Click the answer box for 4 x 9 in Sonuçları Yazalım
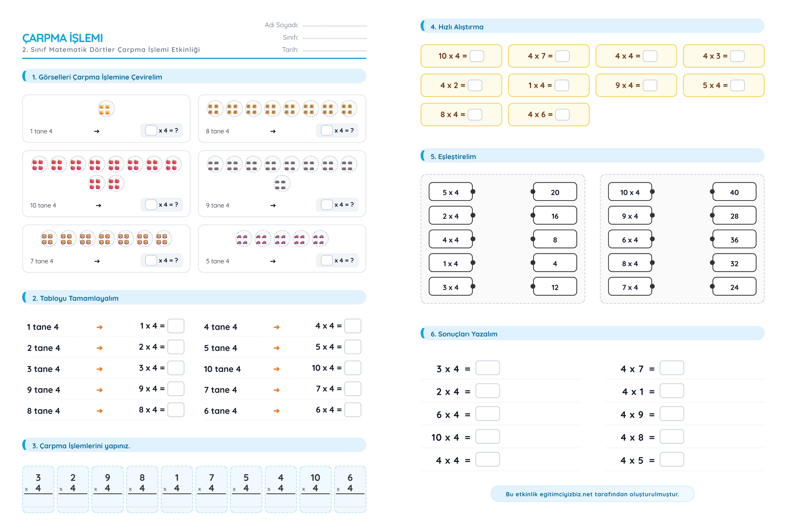Screen dimensions: 787x532 (x=671, y=414)
